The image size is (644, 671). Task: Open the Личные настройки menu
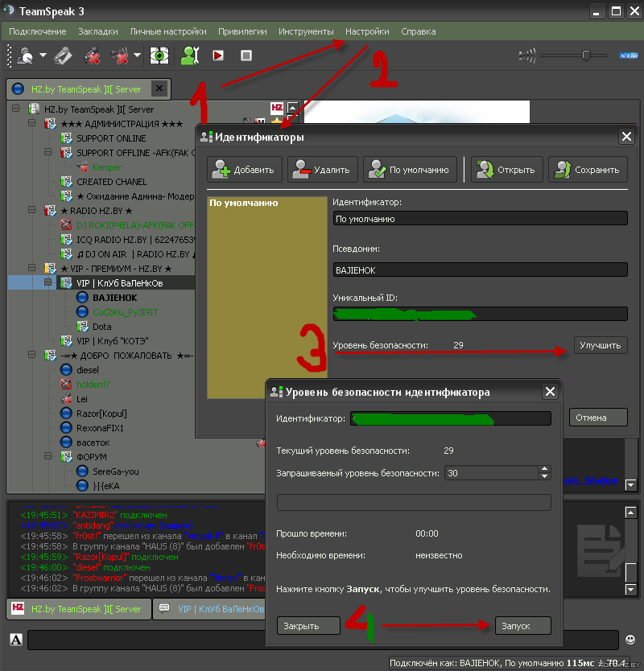click(x=168, y=31)
